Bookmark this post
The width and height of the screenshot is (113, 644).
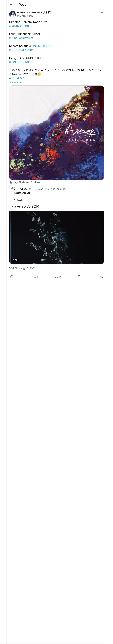coord(79,277)
